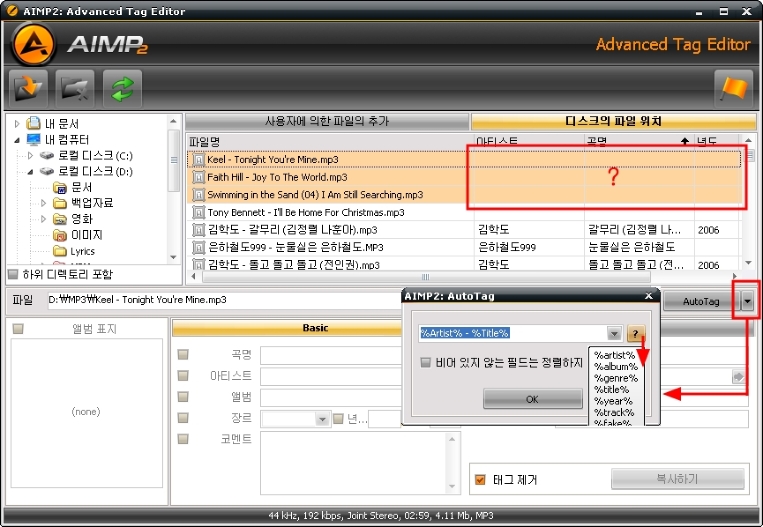Select row 김학도 - 돌고 돌고 돌고 (전인권).mp3
The image size is (763, 527).
(463, 265)
